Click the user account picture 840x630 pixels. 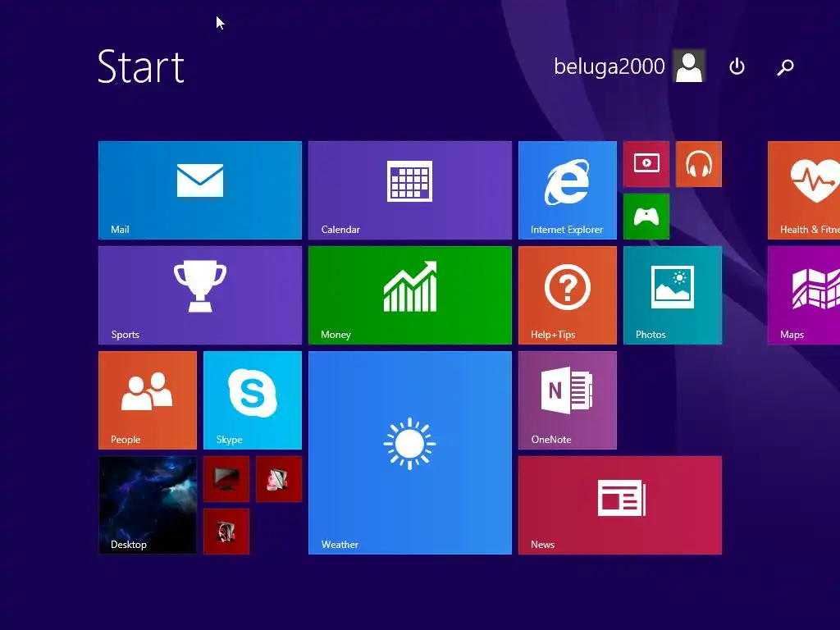689,66
